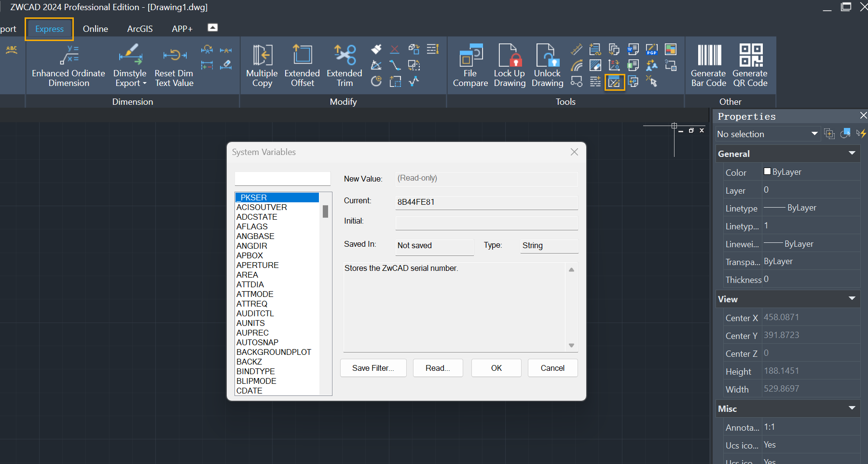Select the Extended Offset tool
Image resolution: width=868 pixels, height=464 pixels.
(302, 66)
